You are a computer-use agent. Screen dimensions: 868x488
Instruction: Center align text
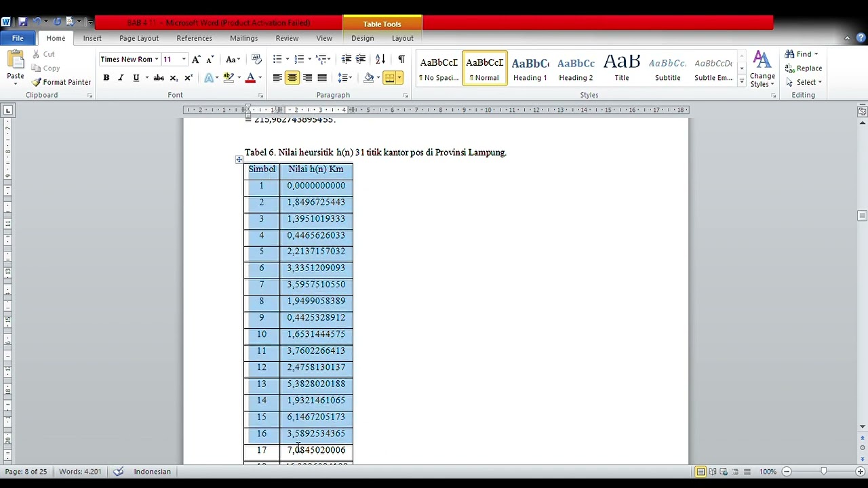(292, 78)
